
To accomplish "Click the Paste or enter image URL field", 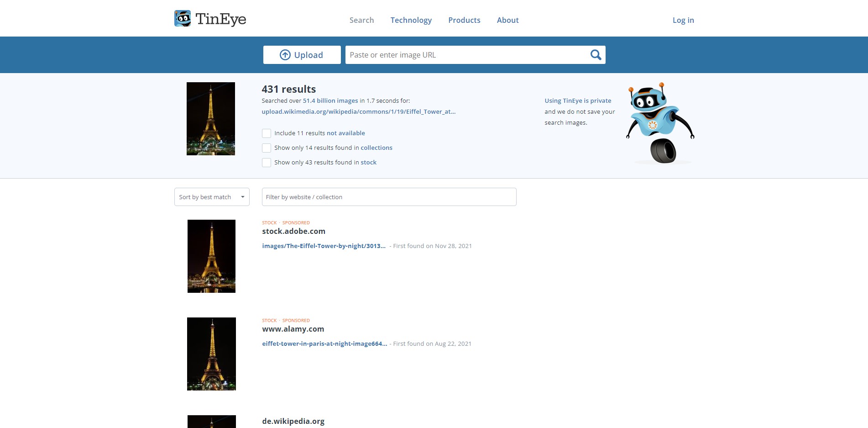I will click(468, 55).
